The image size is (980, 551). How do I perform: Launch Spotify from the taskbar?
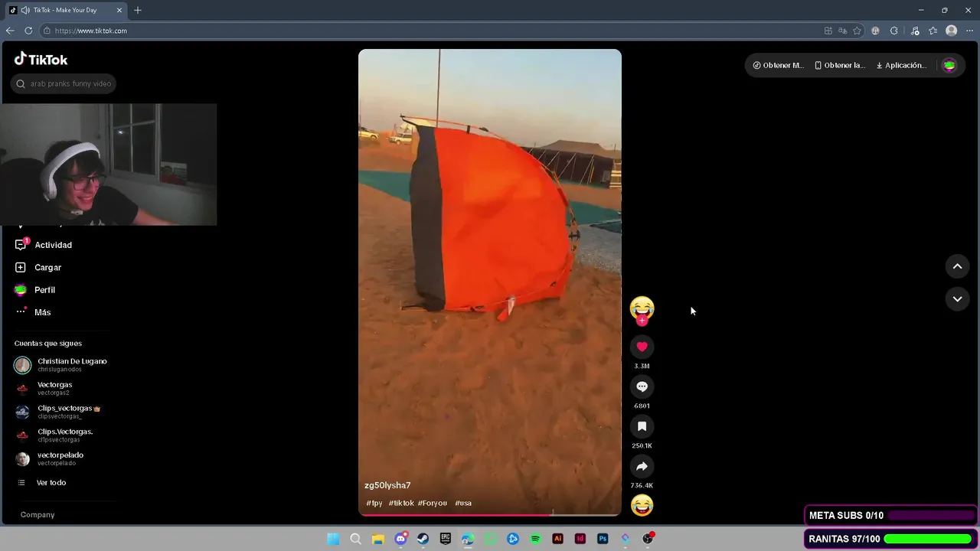point(535,539)
